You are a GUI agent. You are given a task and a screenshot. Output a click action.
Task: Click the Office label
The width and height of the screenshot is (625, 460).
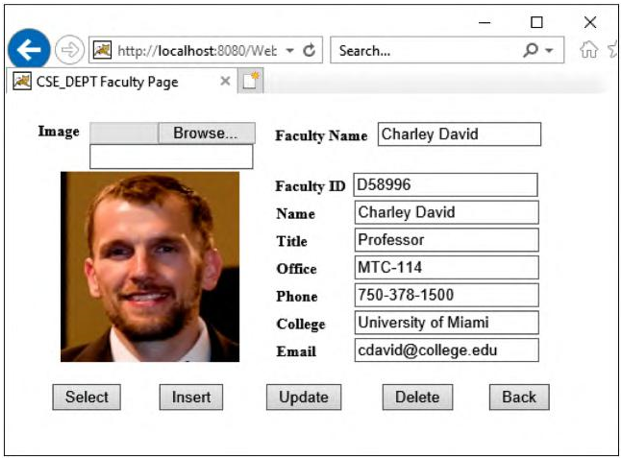click(297, 269)
